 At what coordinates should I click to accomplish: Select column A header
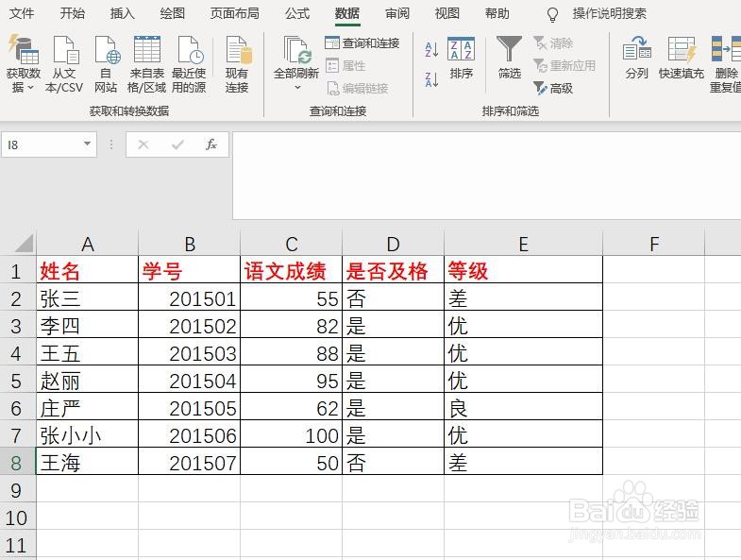click(88, 244)
